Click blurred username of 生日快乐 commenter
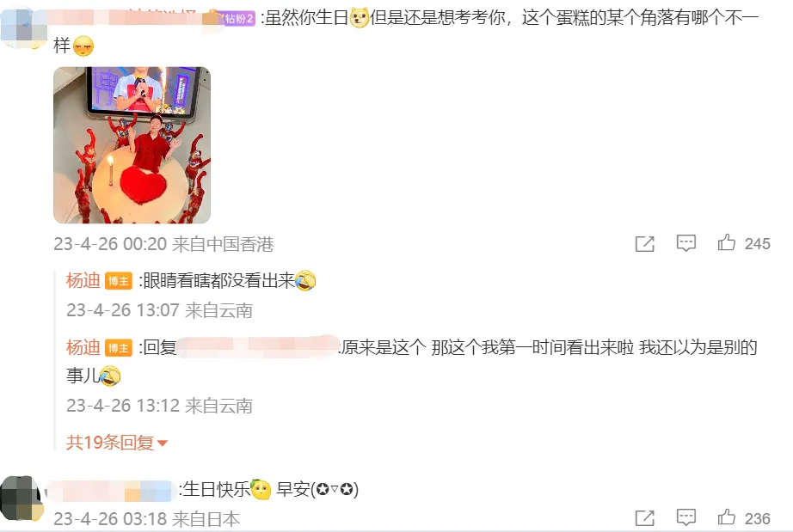The width and height of the screenshot is (793, 532). pyautogui.click(x=110, y=491)
